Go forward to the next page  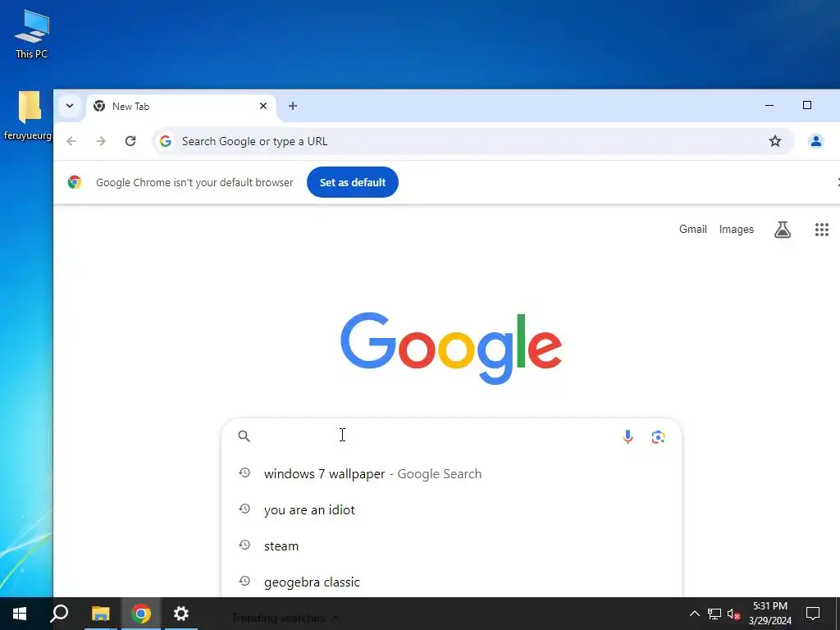coord(101,141)
